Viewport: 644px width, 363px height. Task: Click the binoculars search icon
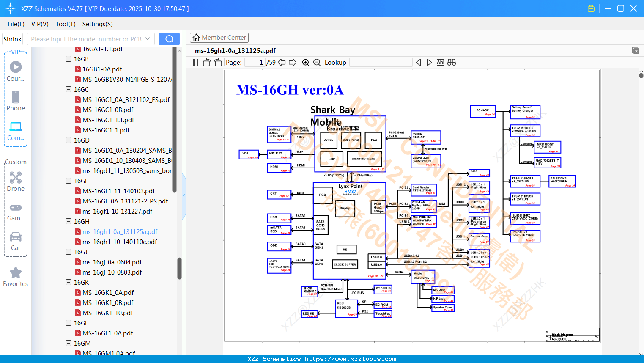[x=452, y=62]
